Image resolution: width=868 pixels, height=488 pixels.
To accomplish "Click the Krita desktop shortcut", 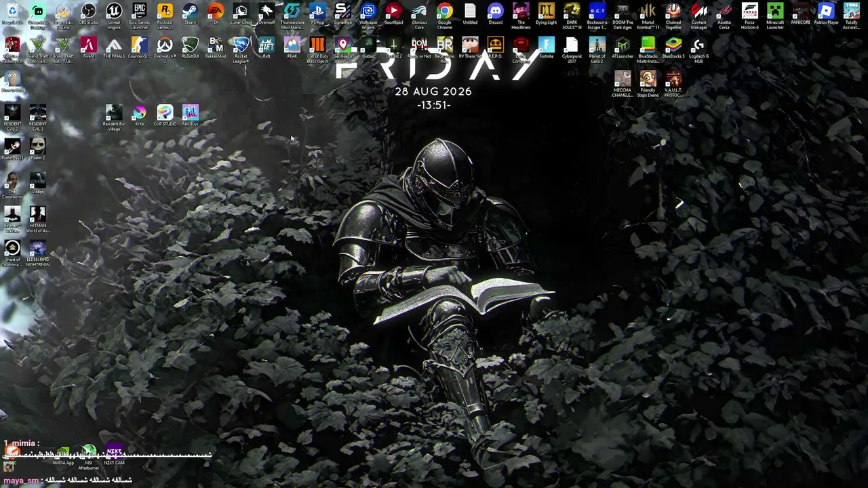I will click(140, 116).
